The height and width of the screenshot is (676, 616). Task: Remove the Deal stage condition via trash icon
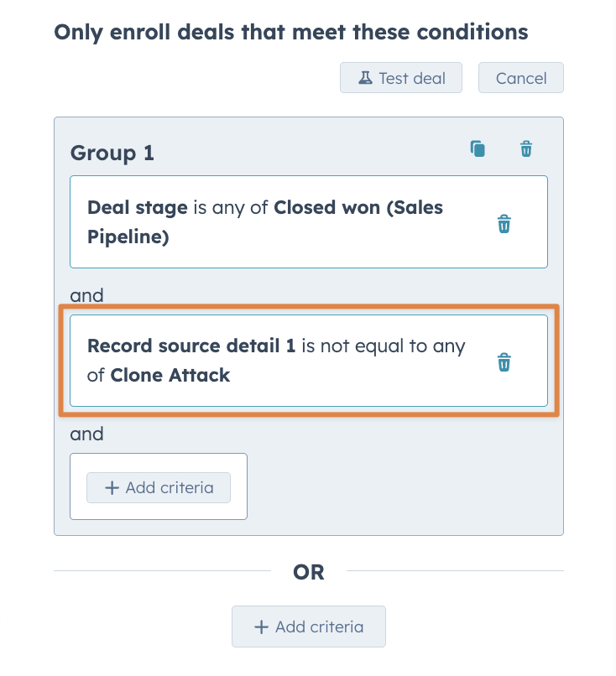pyautogui.click(x=504, y=223)
